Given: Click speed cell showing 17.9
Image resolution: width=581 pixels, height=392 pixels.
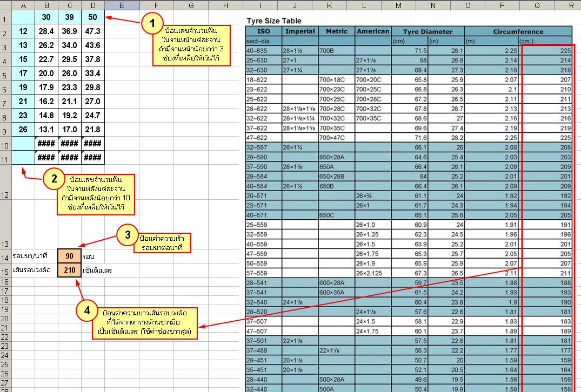Looking at the screenshot, I should pyautogui.click(x=46, y=87).
